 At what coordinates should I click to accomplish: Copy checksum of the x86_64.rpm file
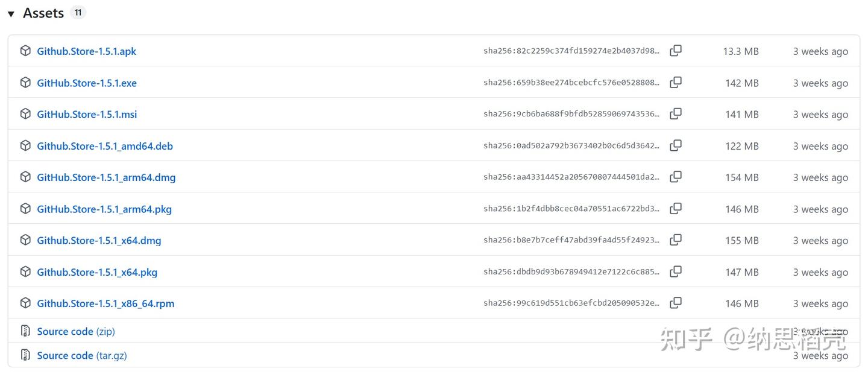click(676, 303)
